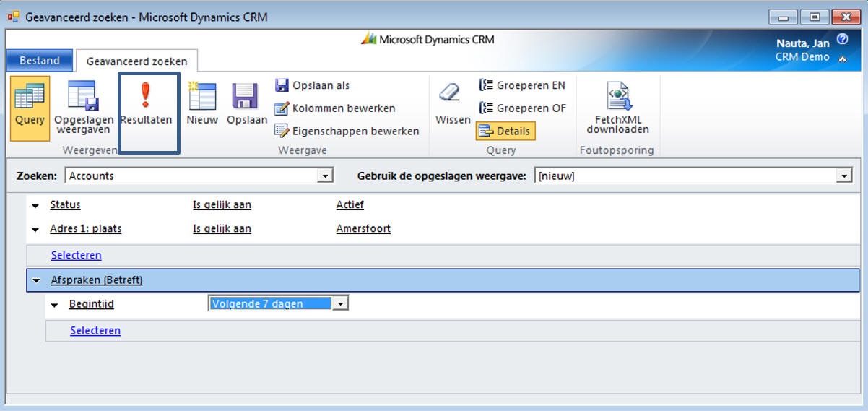Collapse the Afspraken (Betreft) group arrow
868x411 pixels.
click(x=36, y=280)
